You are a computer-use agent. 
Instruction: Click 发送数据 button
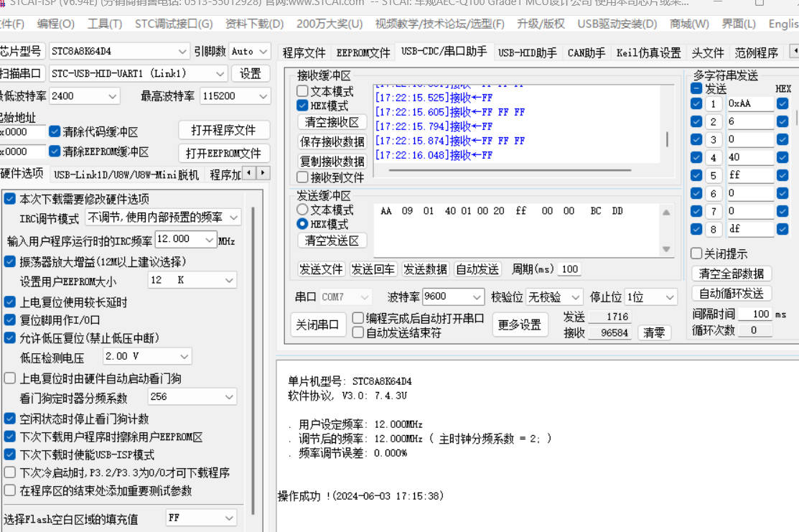click(x=425, y=269)
